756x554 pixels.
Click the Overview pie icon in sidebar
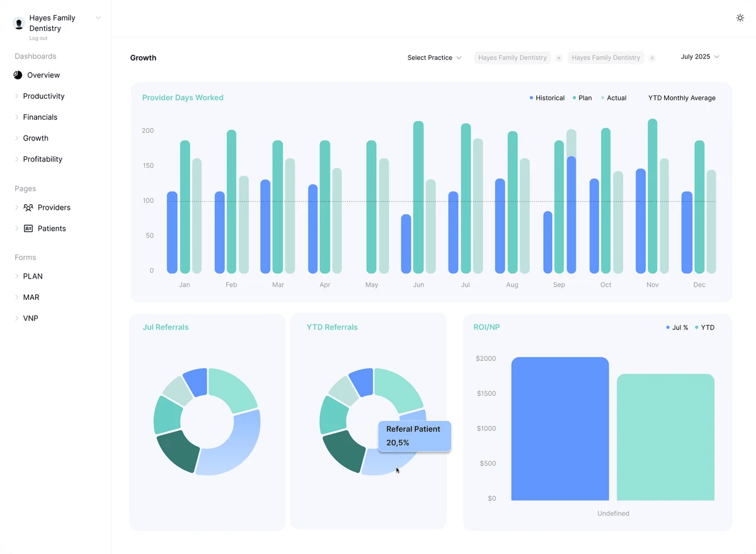(18, 75)
